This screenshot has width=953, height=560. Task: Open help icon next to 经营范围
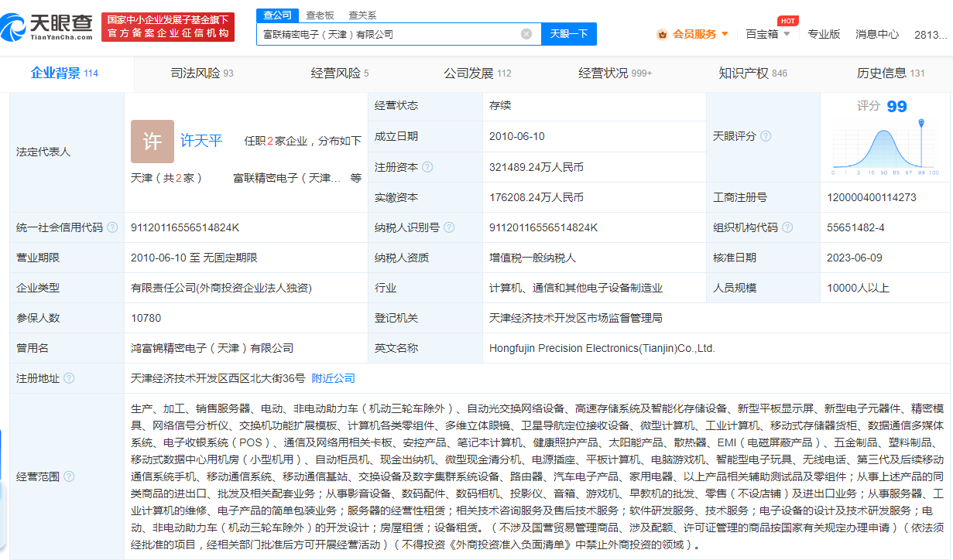pos(69,476)
